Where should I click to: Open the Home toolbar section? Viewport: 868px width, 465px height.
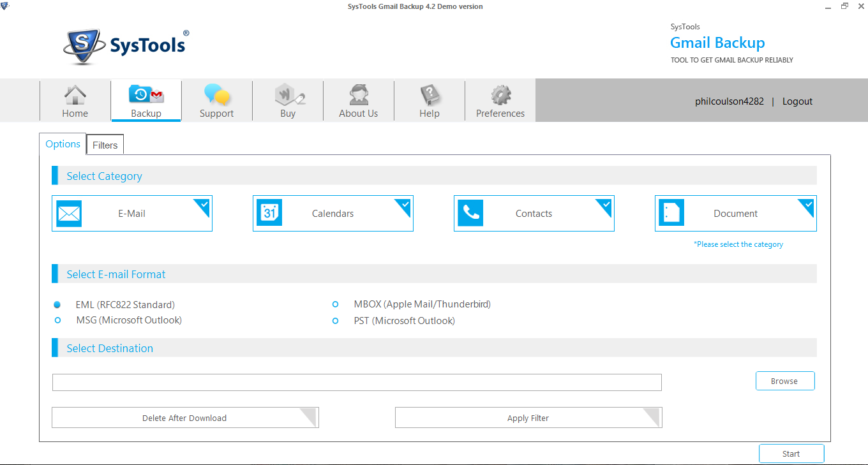coord(75,101)
